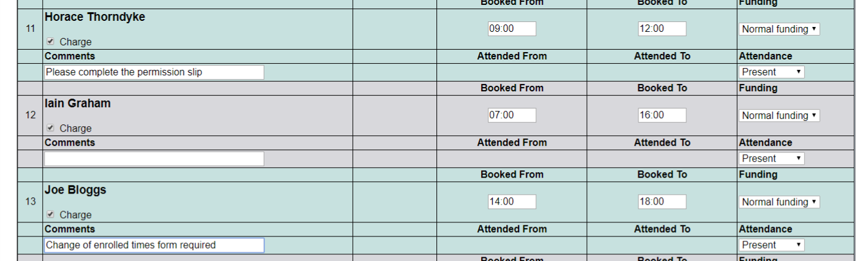This screenshot has height=261, width=868.
Task: Open Funding dropdown for Horace Thorndyke
Action: click(x=779, y=29)
